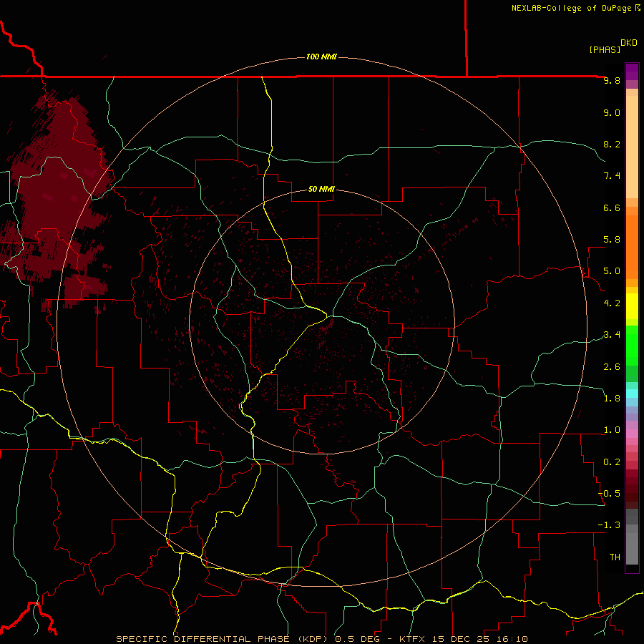
Task: Click the 6.6 legend value
Action: pyautogui.click(x=612, y=208)
